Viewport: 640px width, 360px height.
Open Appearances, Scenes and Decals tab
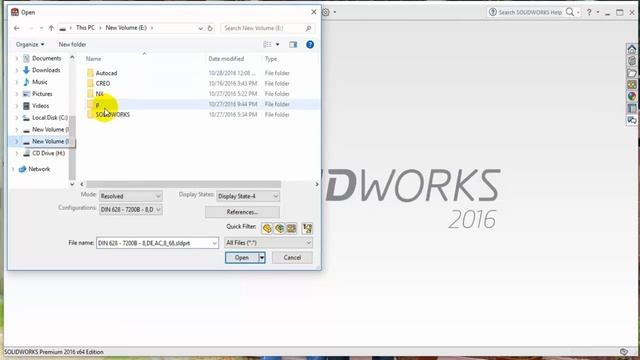[632, 96]
